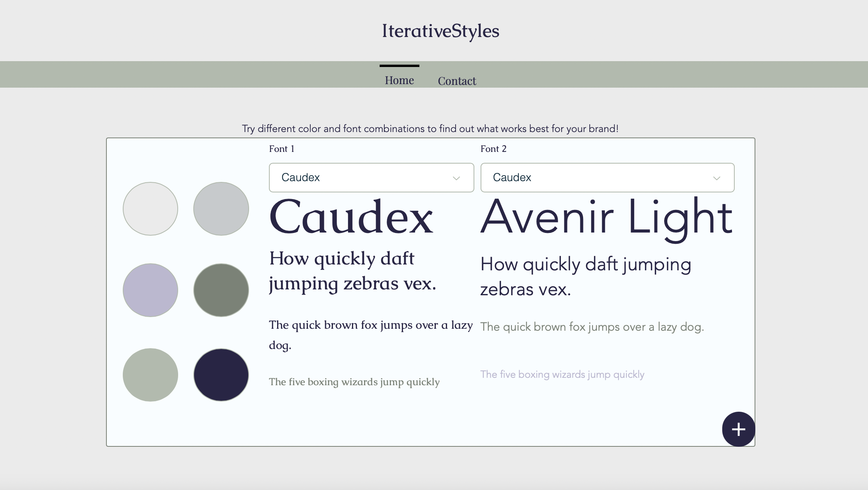Select the sage green color swatch

pyautogui.click(x=150, y=375)
